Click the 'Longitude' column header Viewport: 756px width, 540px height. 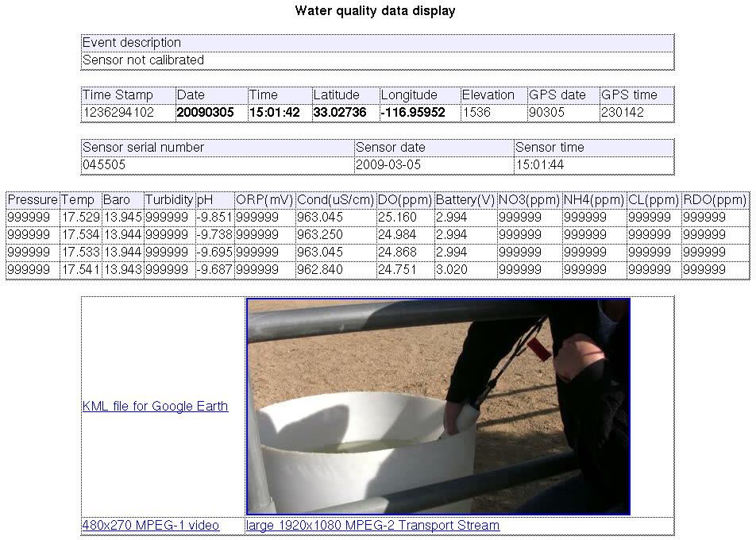coord(419,95)
